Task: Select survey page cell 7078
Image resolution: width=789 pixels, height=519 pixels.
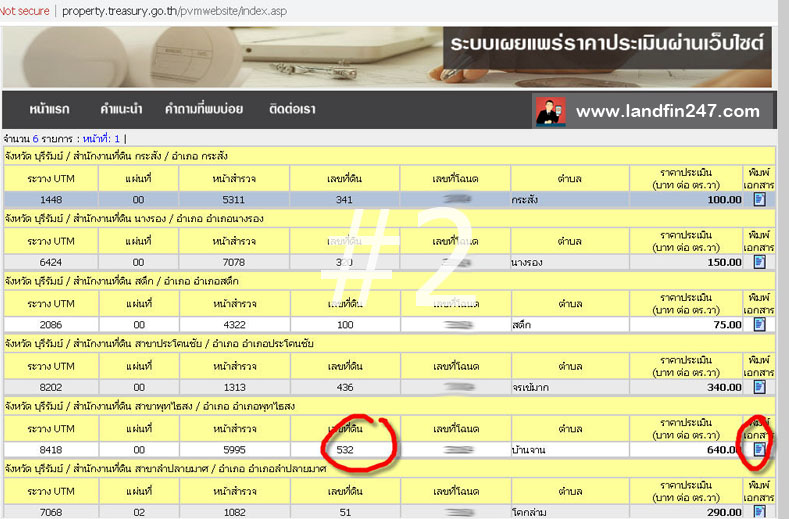Action: pos(234,262)
